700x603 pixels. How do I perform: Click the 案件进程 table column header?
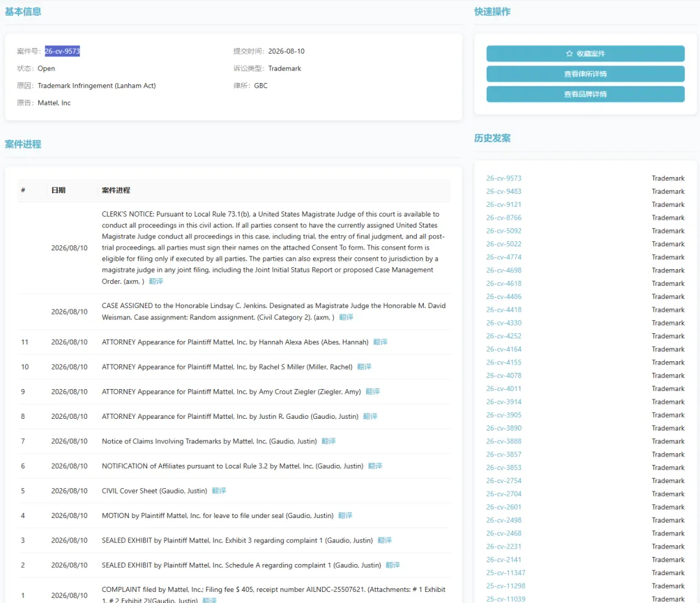116,190
